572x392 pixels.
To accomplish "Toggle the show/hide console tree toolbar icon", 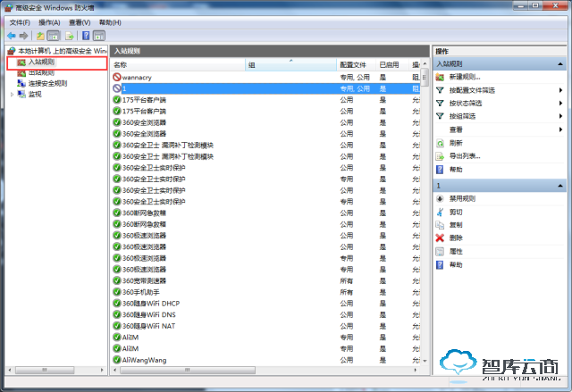I will click(54, 36).
